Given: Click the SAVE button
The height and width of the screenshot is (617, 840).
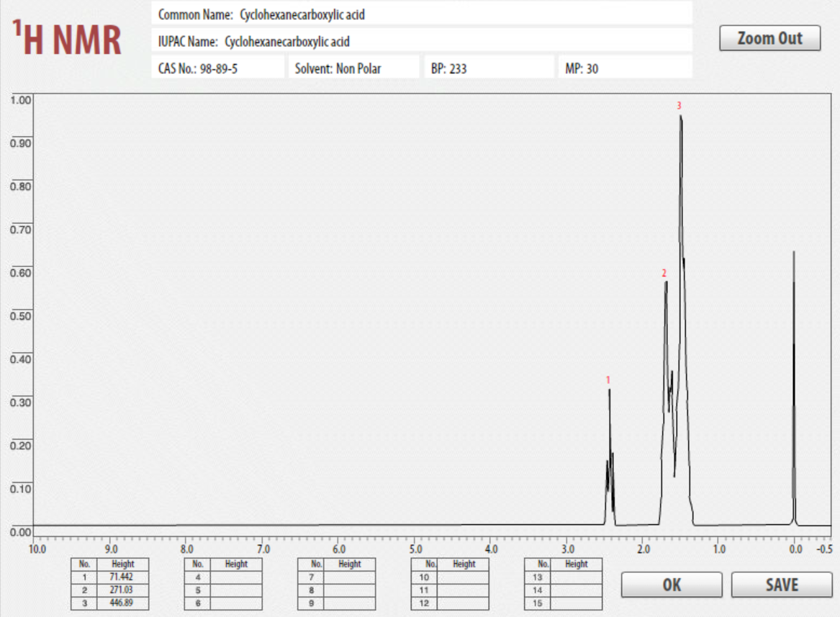Looking at the screenshot, I should click(x=782, y=585).
